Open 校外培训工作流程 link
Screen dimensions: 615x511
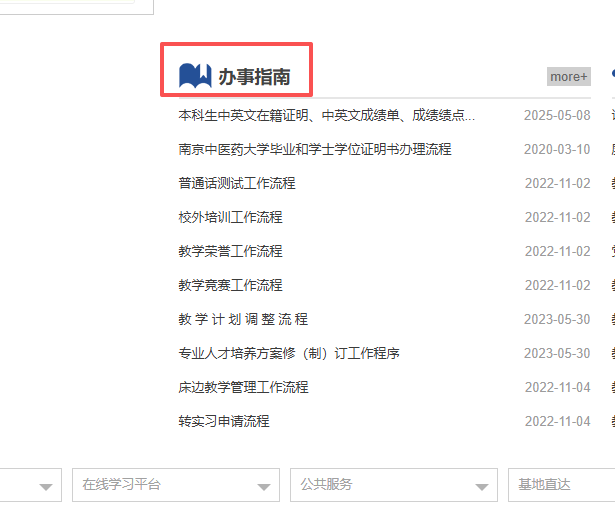click(230, 217)
